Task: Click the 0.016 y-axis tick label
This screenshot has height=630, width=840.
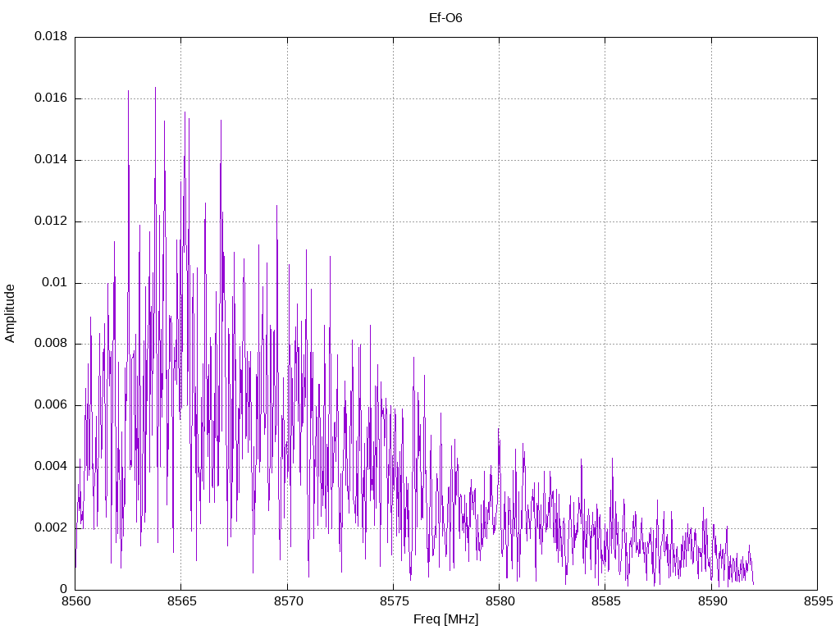Action: point(51,98)
